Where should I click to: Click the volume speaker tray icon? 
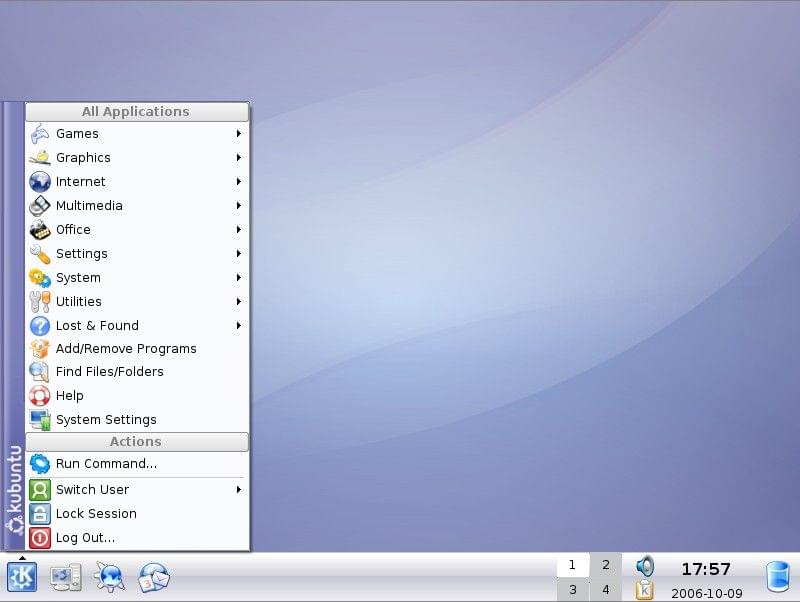(x=645, y=566)
